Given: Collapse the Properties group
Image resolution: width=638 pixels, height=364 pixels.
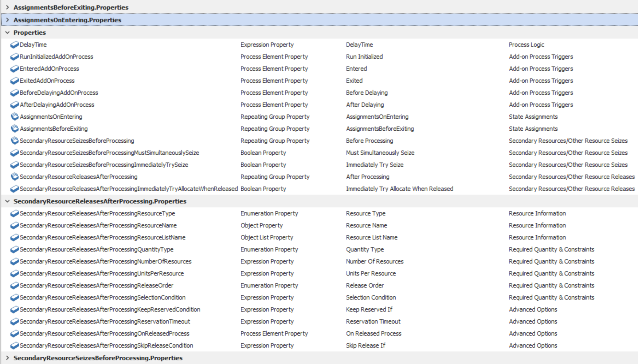Looking at the screenshot, I should coord(7,32).
